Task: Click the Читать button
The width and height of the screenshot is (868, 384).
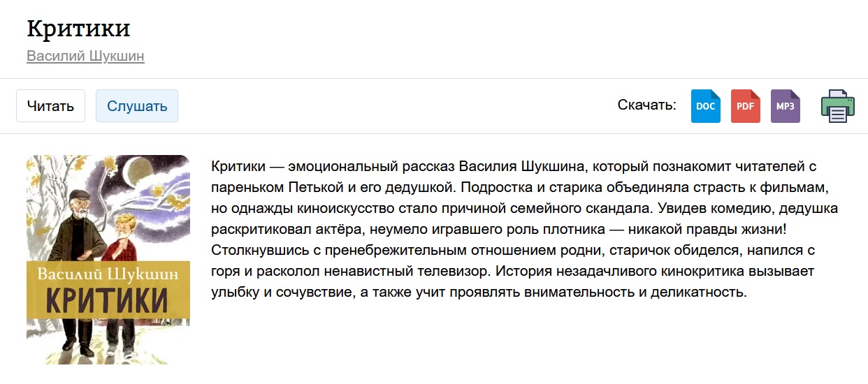Action: (50, 106)
